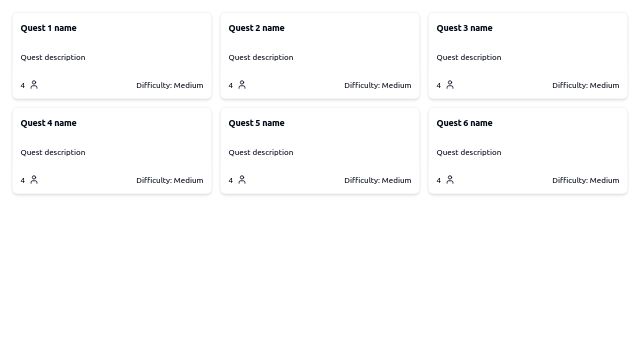Click the player count 4 on Quest 2
This screenshot has height=360, width=640.
pyautogui.click(x=231, y=85)
